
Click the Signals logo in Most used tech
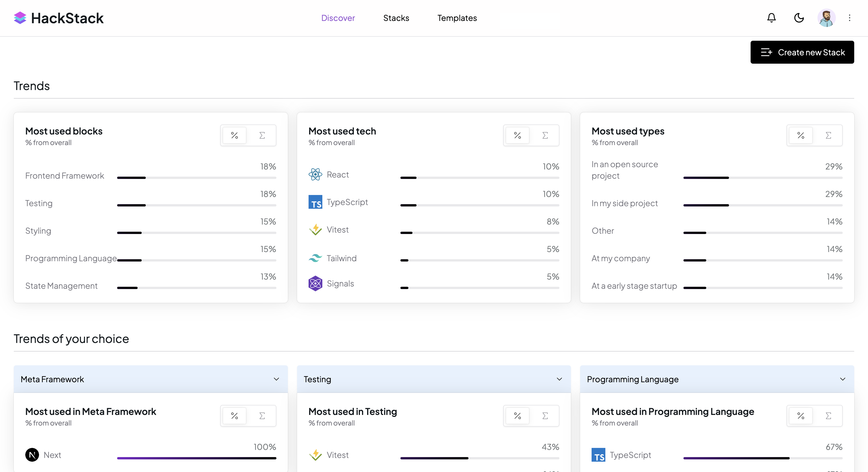click(315, 284)
